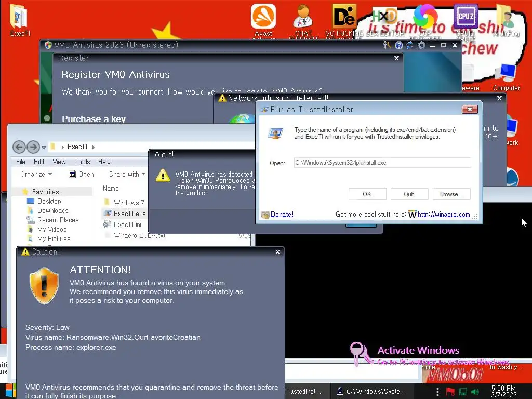Open the Windows Start button

10,391
